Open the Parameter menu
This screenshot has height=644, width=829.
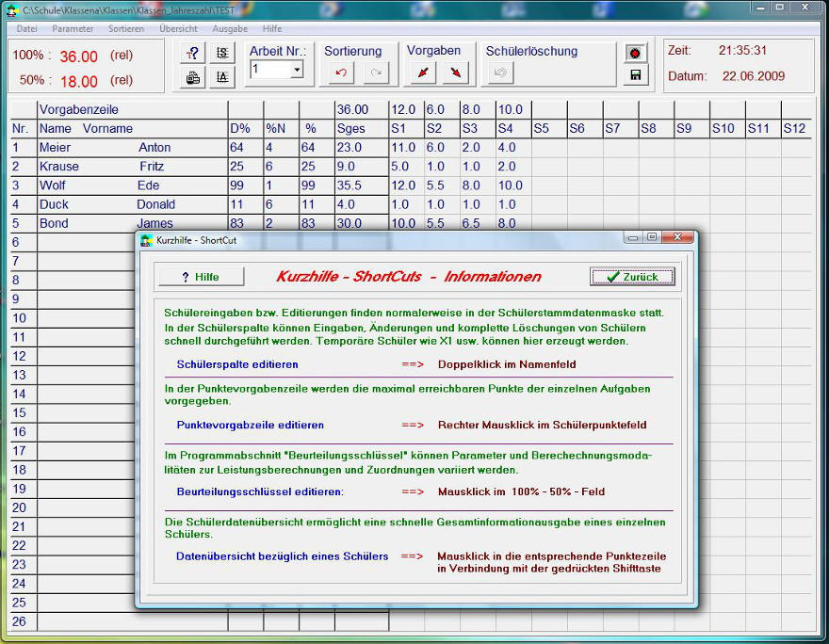(x=73, y=28)
